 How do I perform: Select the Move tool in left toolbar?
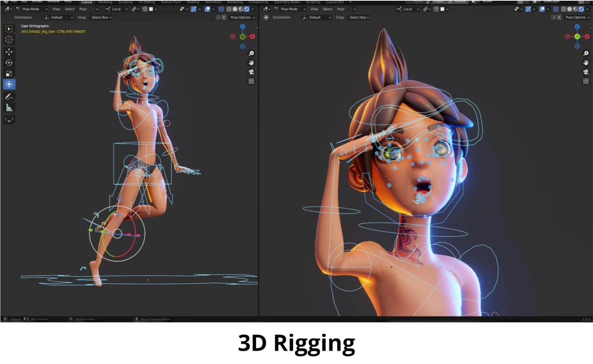click(x=9, y=52)
